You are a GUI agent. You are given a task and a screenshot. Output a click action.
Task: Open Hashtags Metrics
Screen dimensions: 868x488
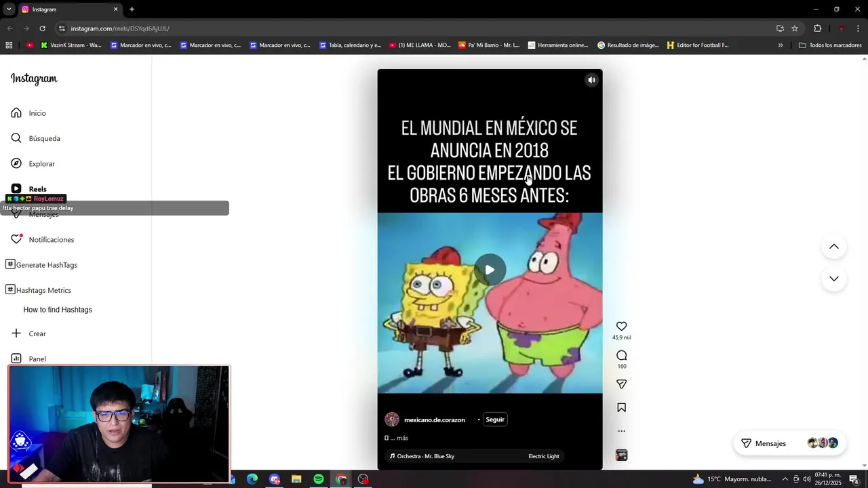point(38,290)
